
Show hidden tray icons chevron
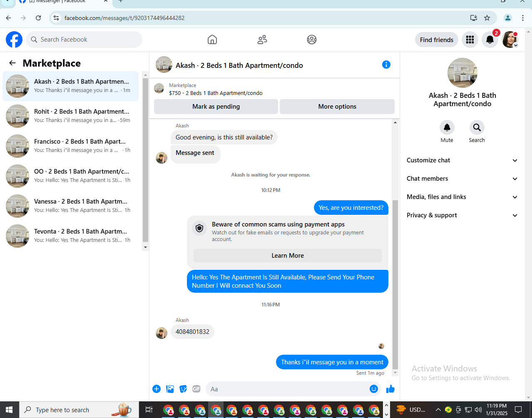click(x=438, y=410)
